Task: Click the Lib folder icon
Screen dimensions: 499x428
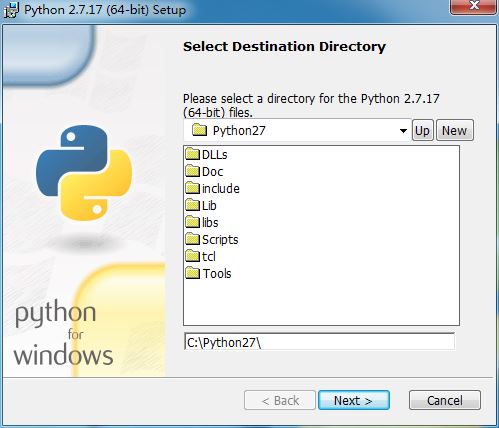Action: [x=192, y=205]
